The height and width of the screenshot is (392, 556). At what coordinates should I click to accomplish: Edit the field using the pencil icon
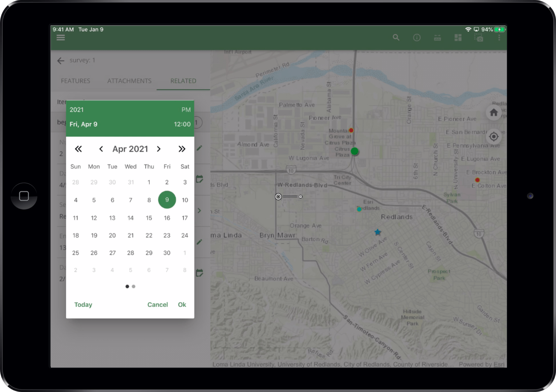[199, 148]
